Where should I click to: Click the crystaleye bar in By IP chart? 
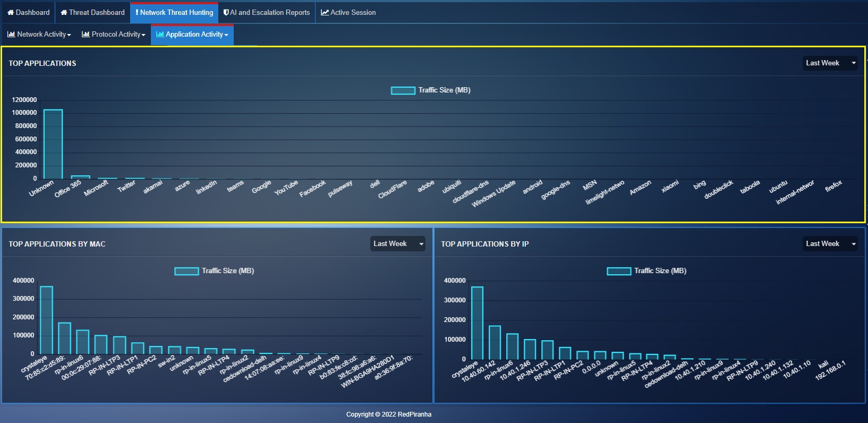pos(477,323)
